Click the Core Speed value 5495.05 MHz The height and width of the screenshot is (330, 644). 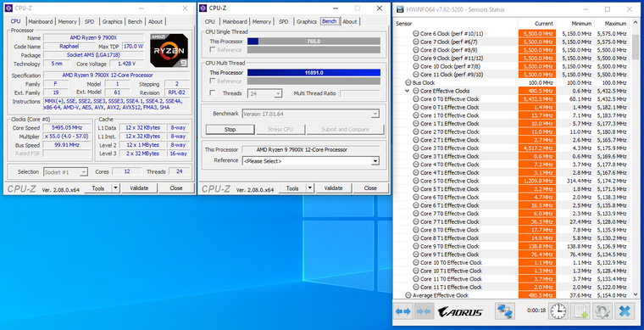(x=67, y=128)
